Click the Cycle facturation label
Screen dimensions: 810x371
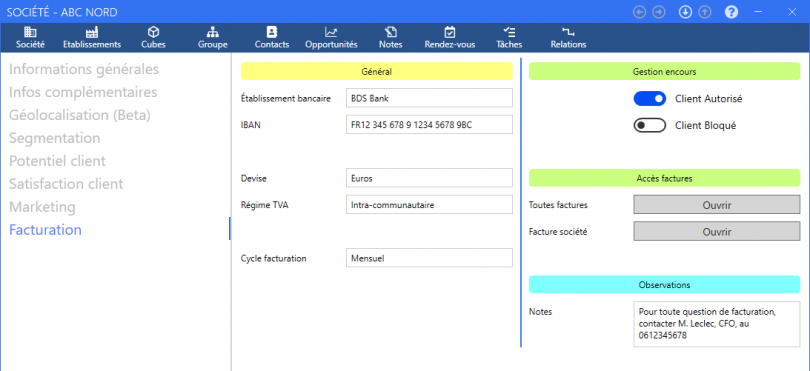(274, 258)
